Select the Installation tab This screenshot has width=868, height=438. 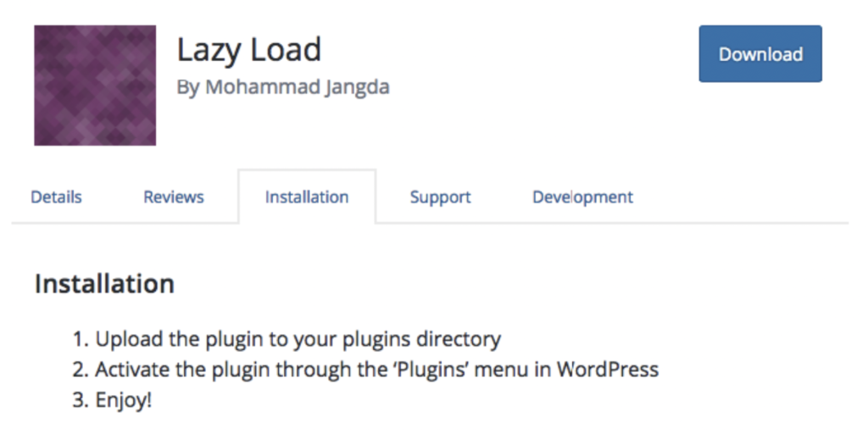[307, 197]
